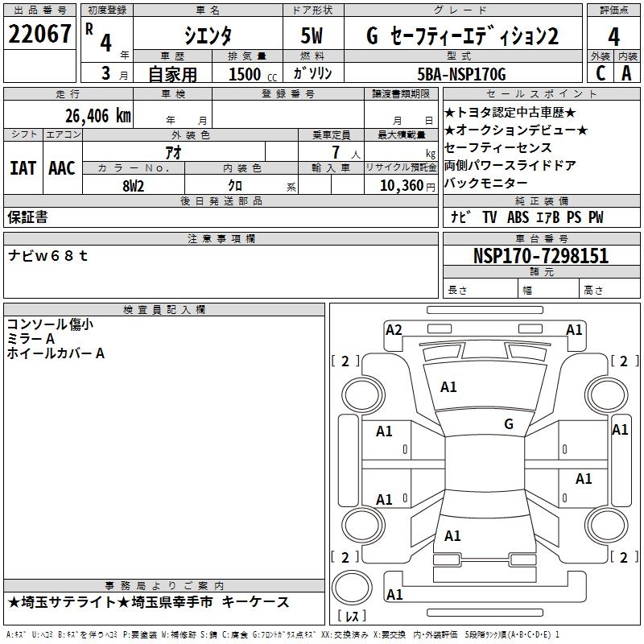Click ナビ in the genuine equipment row

(x=460, y=217)
